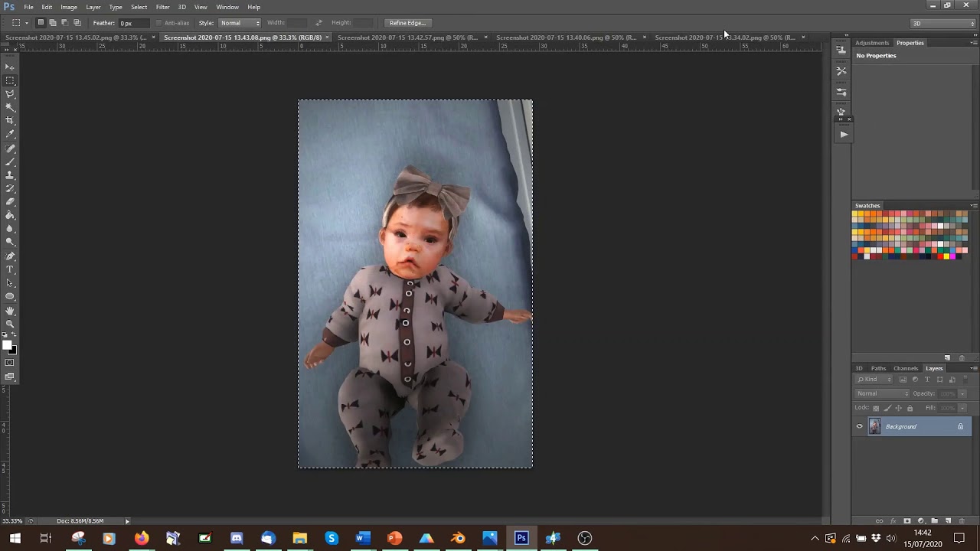This screenshot has height=551, width=980.
Task: Open the layer blend mode Normal dropdown
Action: tap(882, 393)
